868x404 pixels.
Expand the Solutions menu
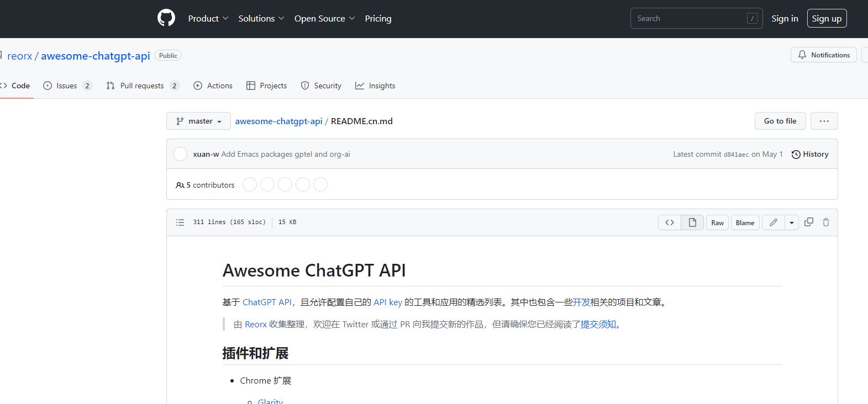pos(261,18)
